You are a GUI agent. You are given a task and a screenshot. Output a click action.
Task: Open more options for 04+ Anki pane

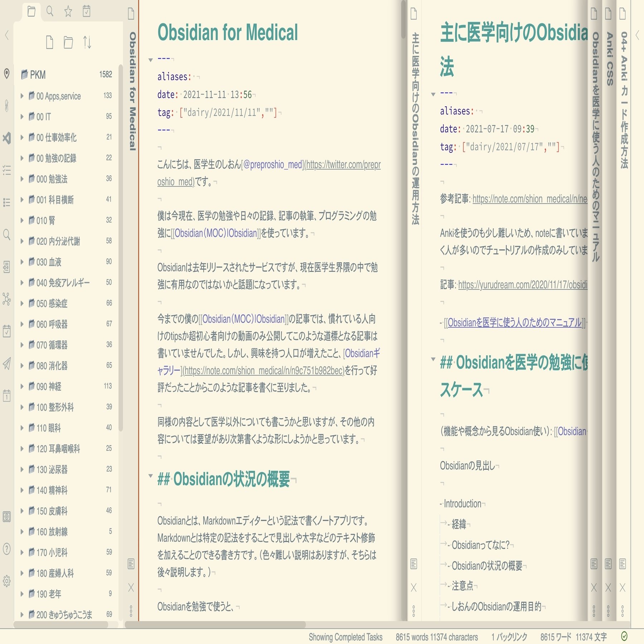tap(623, 611)
